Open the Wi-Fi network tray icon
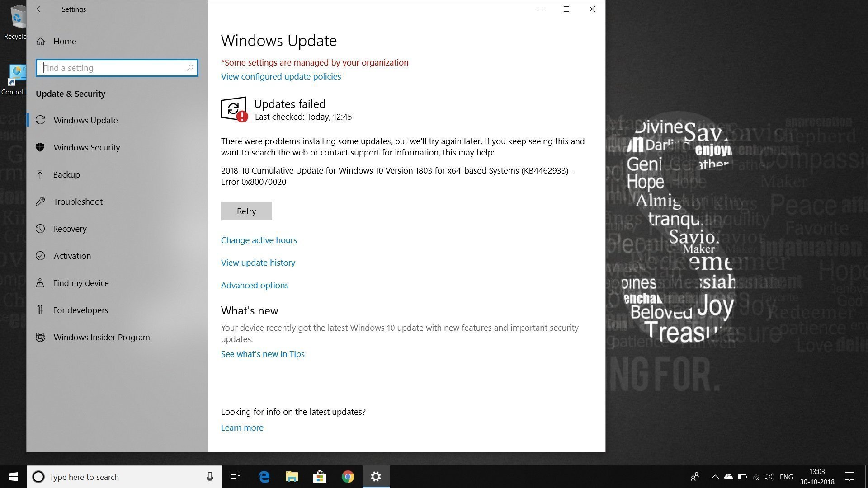This screenshot has width=868, height=488. [x=756, y=477]
